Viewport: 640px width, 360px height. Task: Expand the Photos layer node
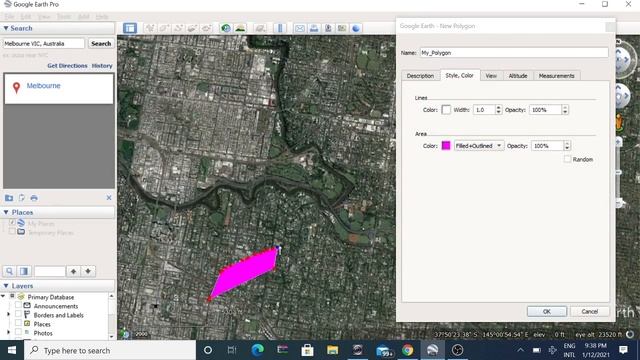tap(8, 333)
